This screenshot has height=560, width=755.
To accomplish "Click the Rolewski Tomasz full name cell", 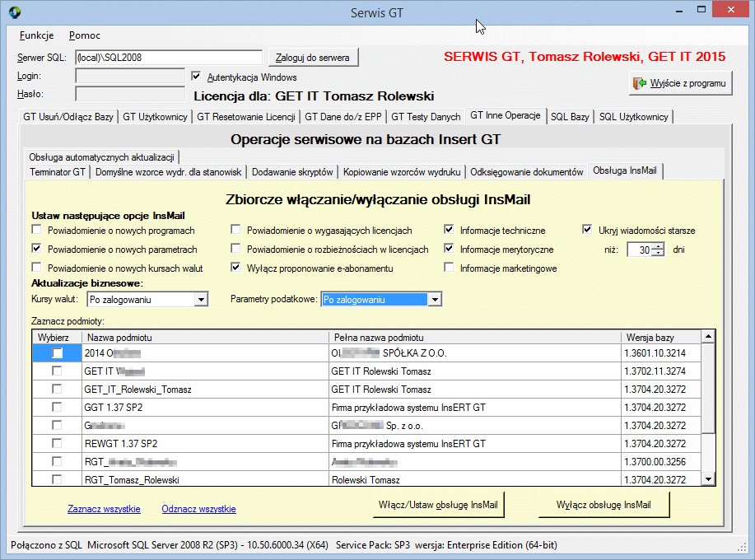I will pyautogui.click(x=475, y=479).
